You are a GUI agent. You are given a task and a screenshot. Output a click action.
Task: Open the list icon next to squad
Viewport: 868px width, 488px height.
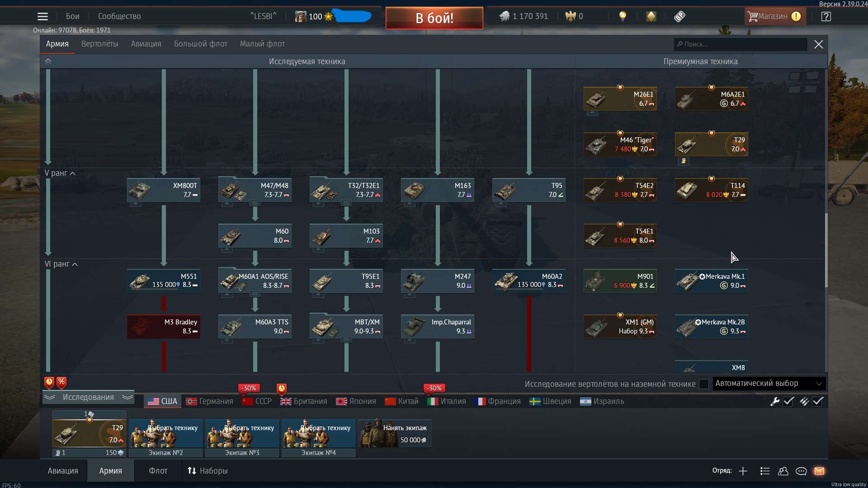pyautogui.click(x=765, y=471)
